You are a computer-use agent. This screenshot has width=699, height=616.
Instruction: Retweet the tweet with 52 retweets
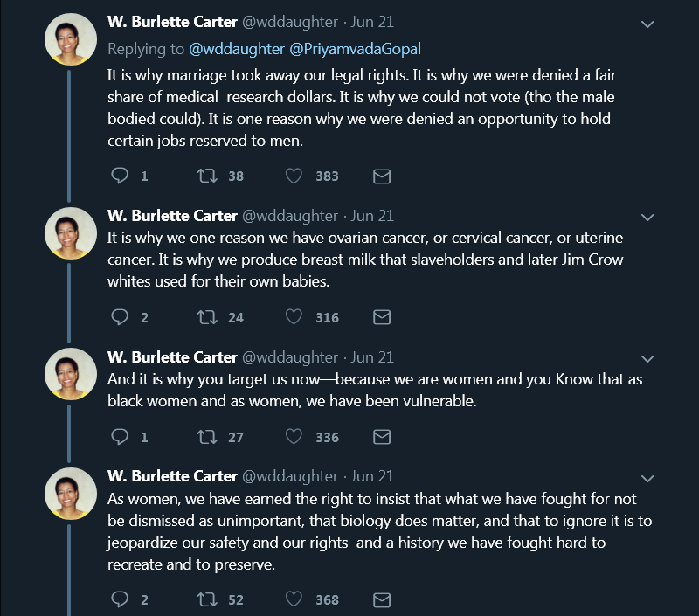207,599
